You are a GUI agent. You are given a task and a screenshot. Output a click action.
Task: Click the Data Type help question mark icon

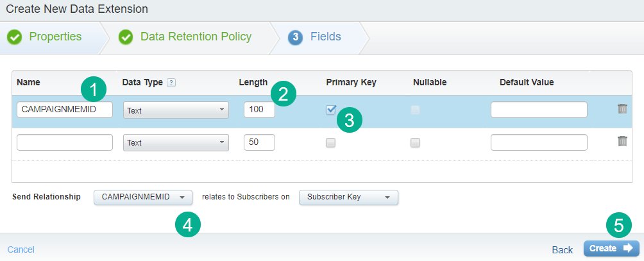coord(171,82)
